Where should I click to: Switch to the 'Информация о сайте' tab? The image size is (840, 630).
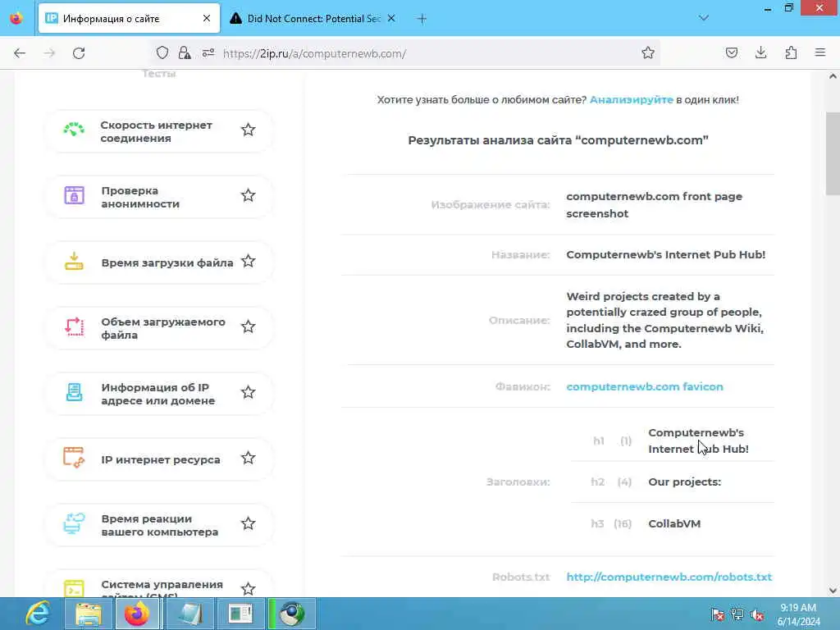[x=129, y=19]
